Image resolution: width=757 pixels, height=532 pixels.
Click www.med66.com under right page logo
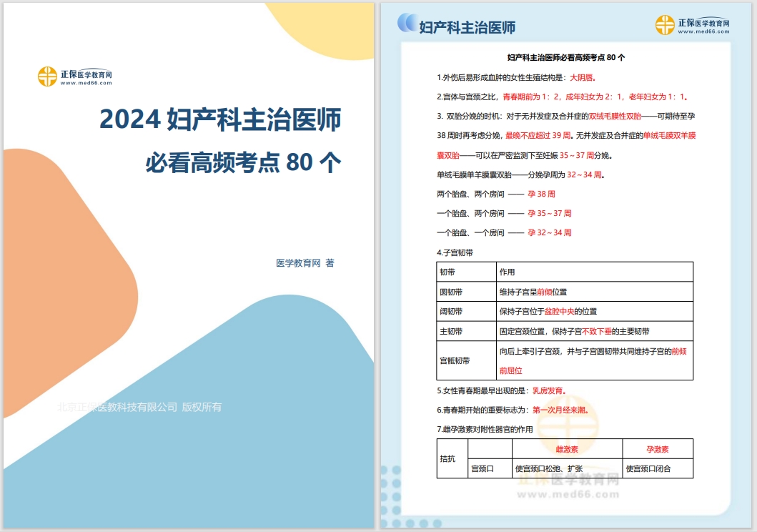[703, 32]
